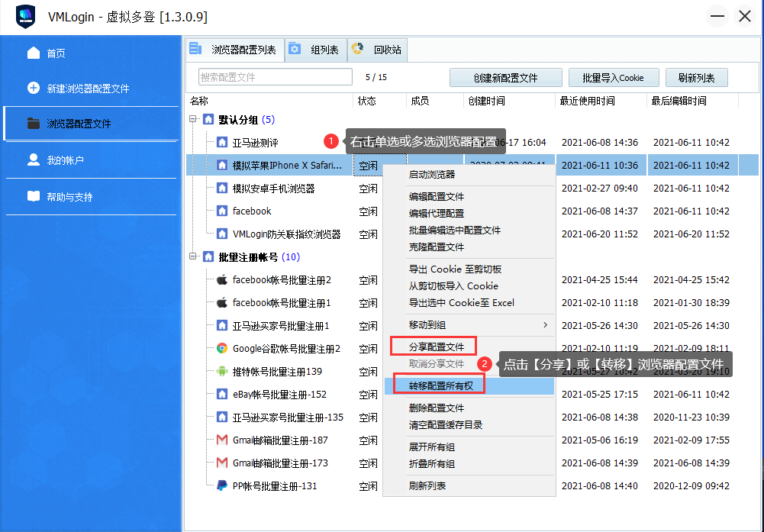Switch to 浏览器配置列表 tab
The height and width of the screenshot is (532, 764).
tap(235, 50)
